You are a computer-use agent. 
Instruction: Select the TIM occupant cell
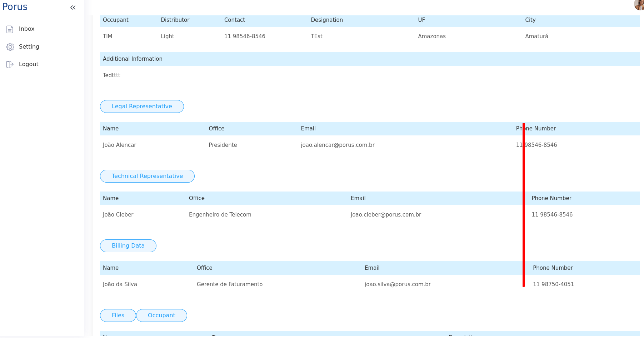tap(108, 36)
